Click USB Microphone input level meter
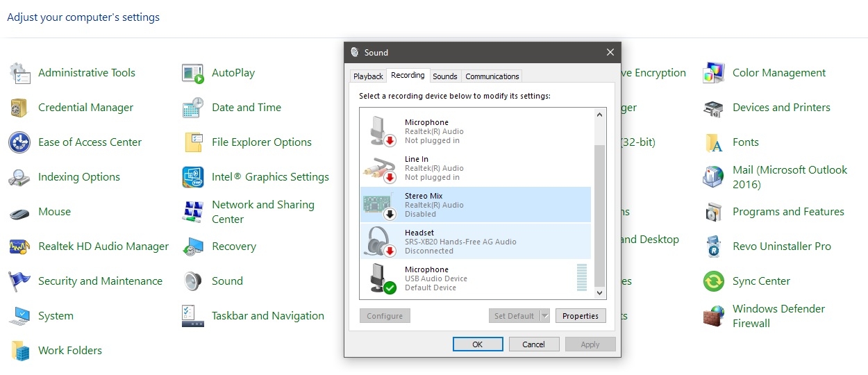 coord(582,277)
